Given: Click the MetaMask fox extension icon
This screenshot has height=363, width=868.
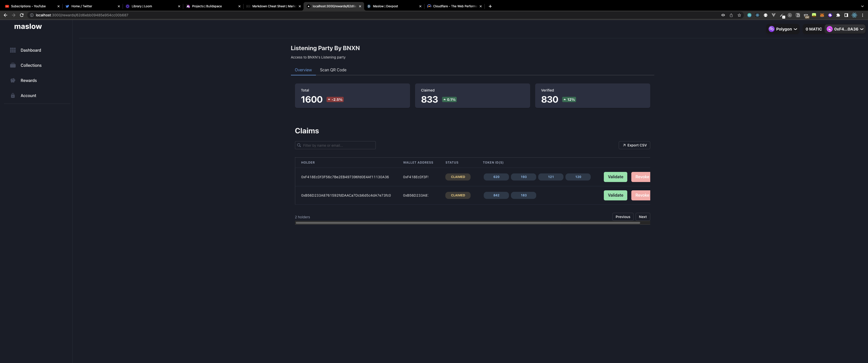Looking at the screenshot, I should pyautogui.click(x=822, y=15).
